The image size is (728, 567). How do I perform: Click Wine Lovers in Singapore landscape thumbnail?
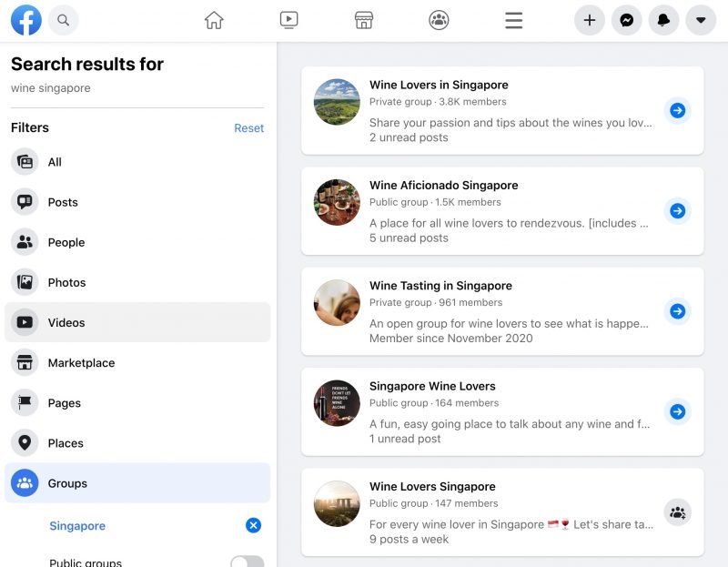[337, 102]
